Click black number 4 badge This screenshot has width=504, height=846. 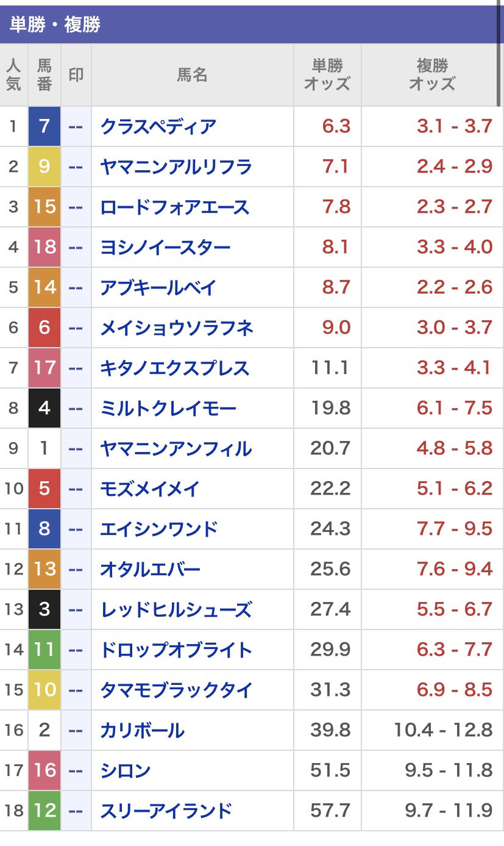pyautogui.click(x=44, y=408)
